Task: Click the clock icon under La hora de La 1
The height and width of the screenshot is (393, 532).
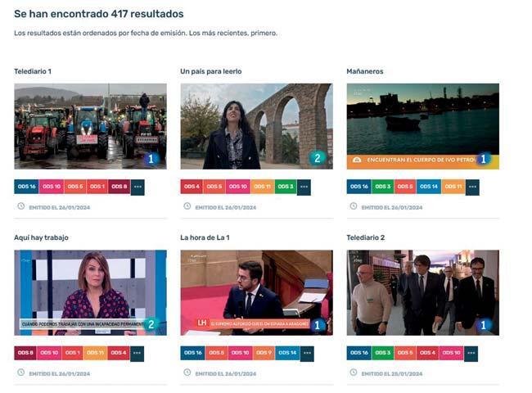Action: pyautogui.click(x=187, y=373)
